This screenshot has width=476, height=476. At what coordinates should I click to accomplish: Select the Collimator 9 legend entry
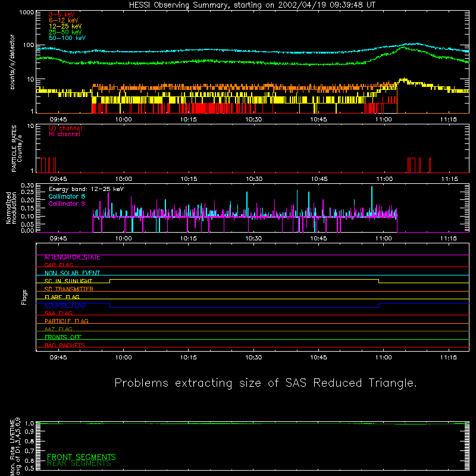[x=67, y=203]
